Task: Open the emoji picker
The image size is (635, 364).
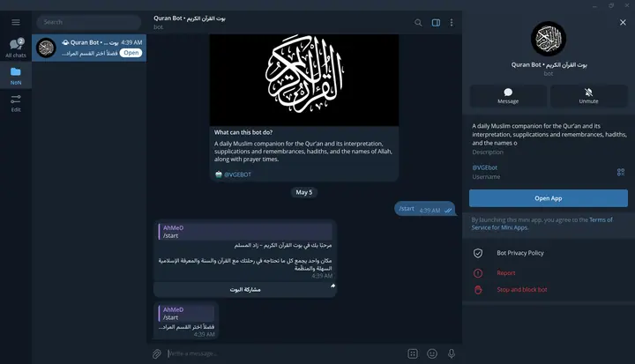Action: 432,353
